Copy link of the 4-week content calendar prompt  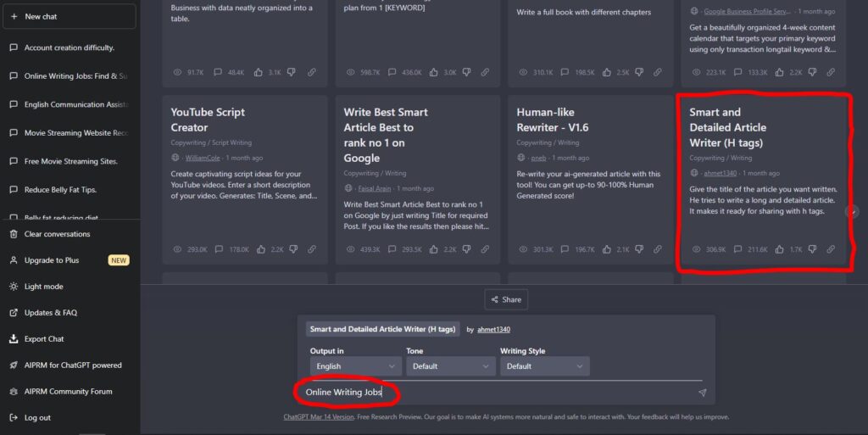[831, 73]
